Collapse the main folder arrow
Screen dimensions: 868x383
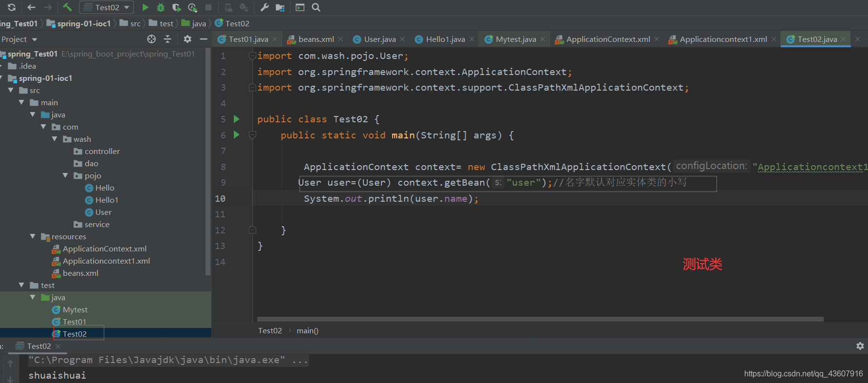tap(21, 102)
